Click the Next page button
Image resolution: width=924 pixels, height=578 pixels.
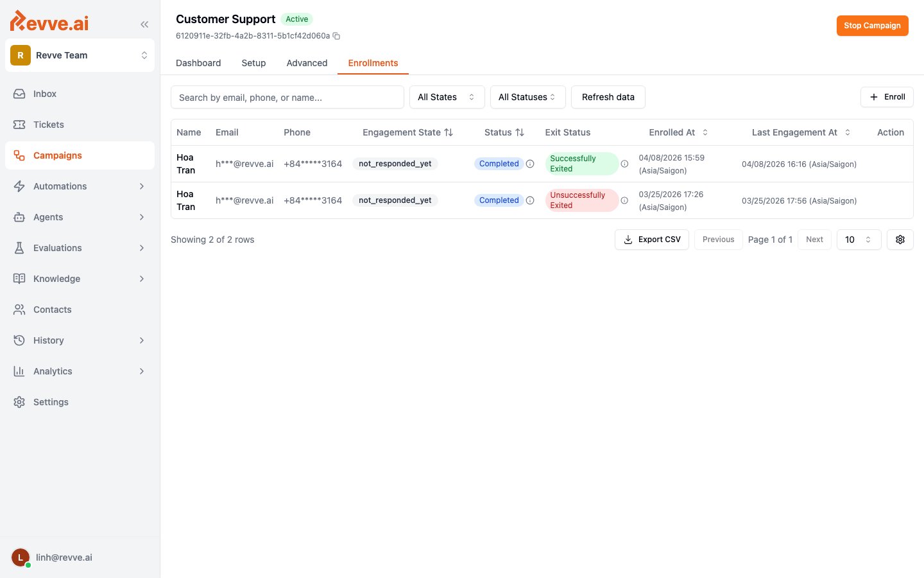[x=814, y=240]
